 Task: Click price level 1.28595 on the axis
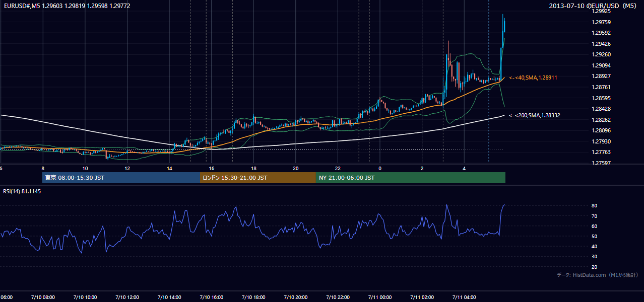(601, 98)
